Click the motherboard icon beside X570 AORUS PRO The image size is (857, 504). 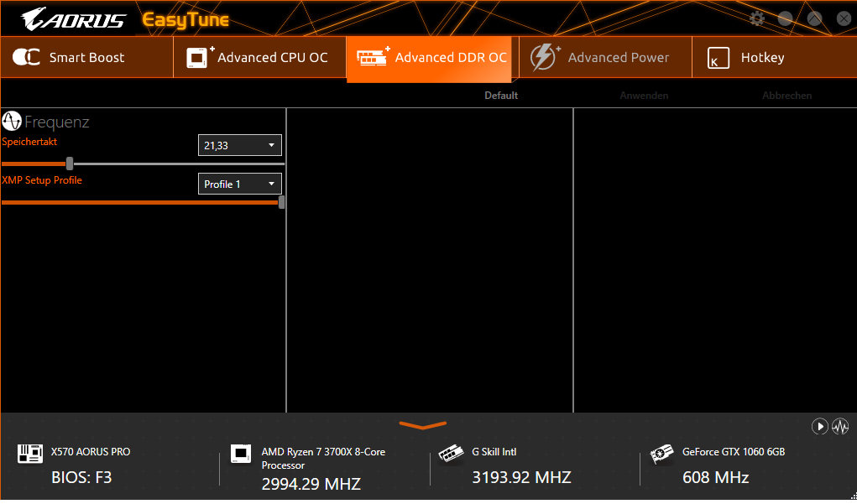point(30,453)
